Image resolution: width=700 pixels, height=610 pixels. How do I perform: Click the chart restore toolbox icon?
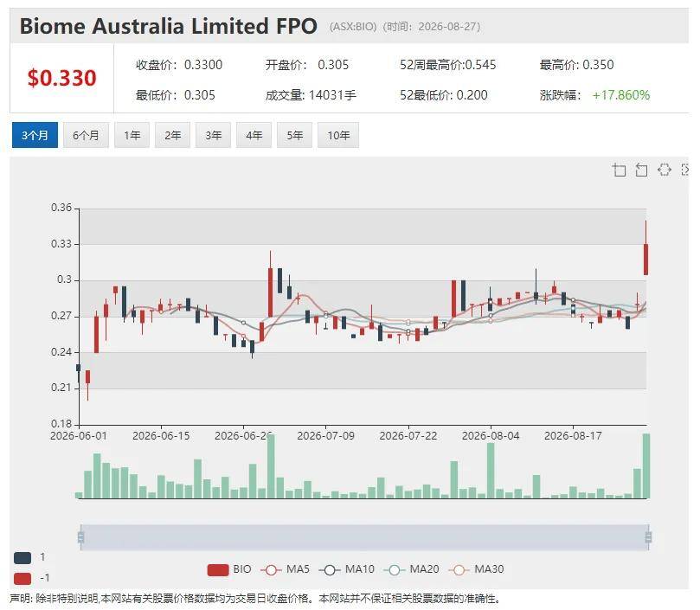point(665,170)
